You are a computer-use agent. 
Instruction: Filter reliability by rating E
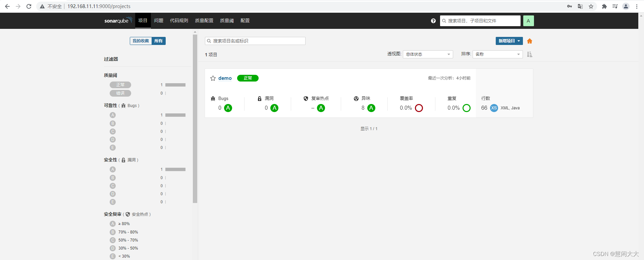point(113,148)
